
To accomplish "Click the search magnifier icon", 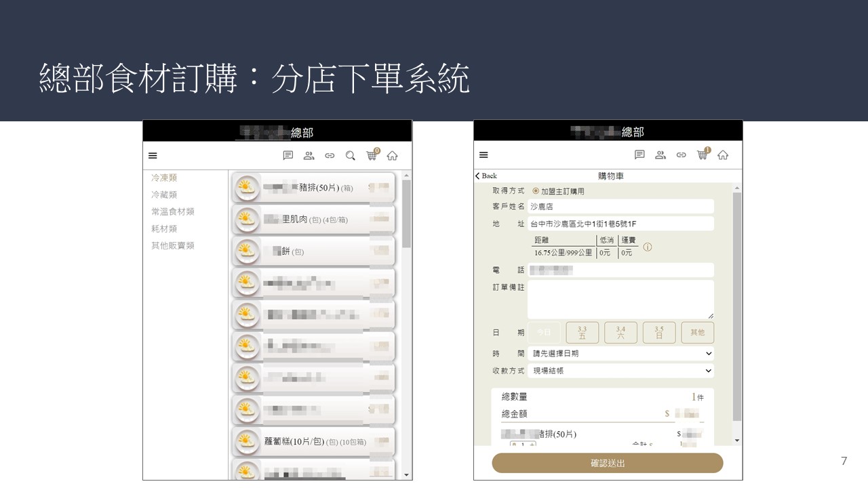I will pos(351,156).
